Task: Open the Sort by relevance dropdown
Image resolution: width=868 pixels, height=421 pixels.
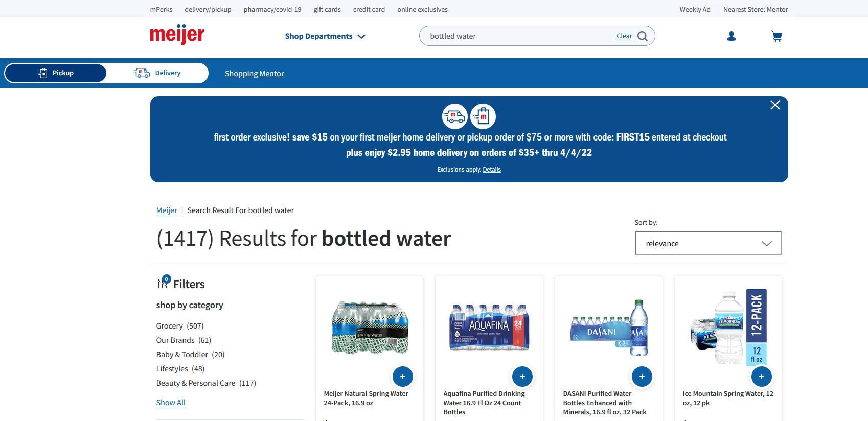Action: tap(708, 243)
